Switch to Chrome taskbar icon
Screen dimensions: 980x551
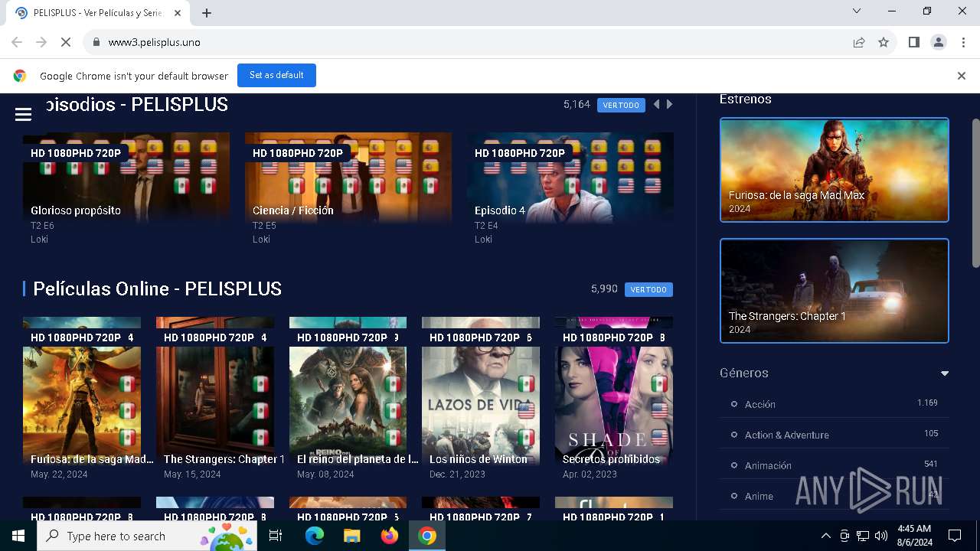coord(427,536)
